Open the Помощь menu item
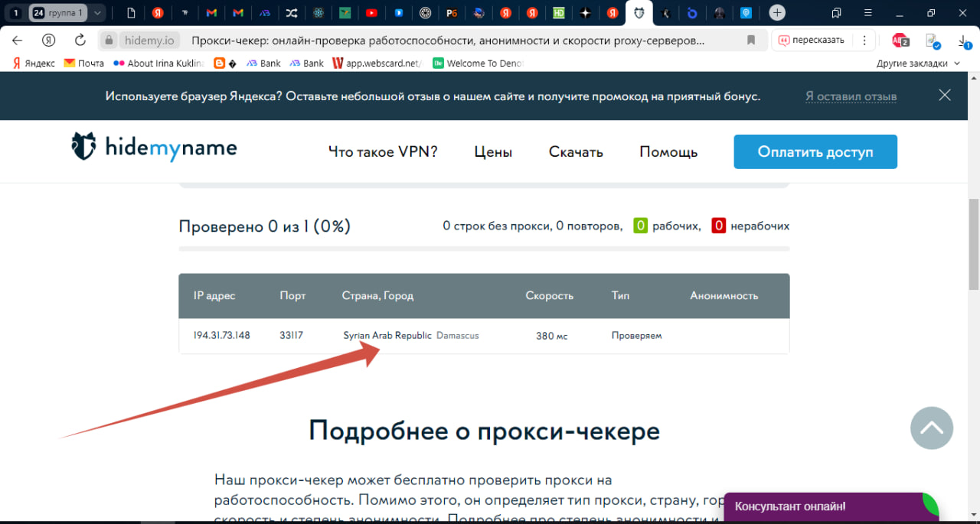980x524 pixels. (x=668, y=151)
